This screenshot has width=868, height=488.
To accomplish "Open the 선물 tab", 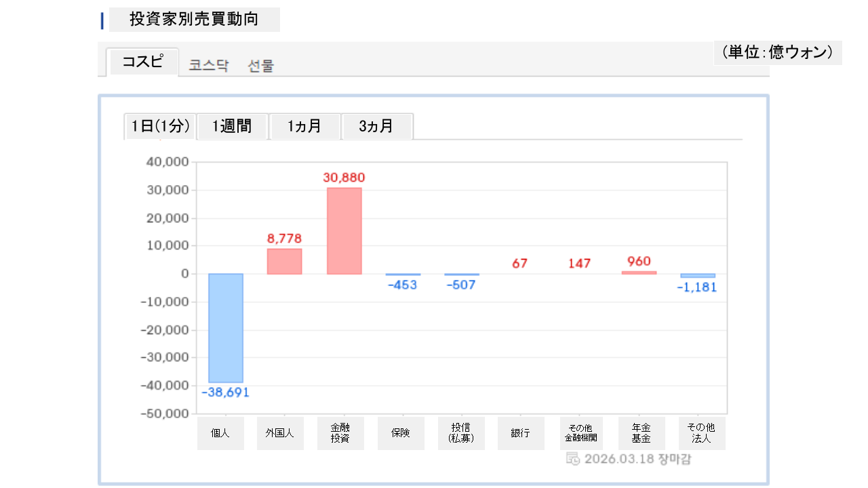I will [x=261, y=66].
